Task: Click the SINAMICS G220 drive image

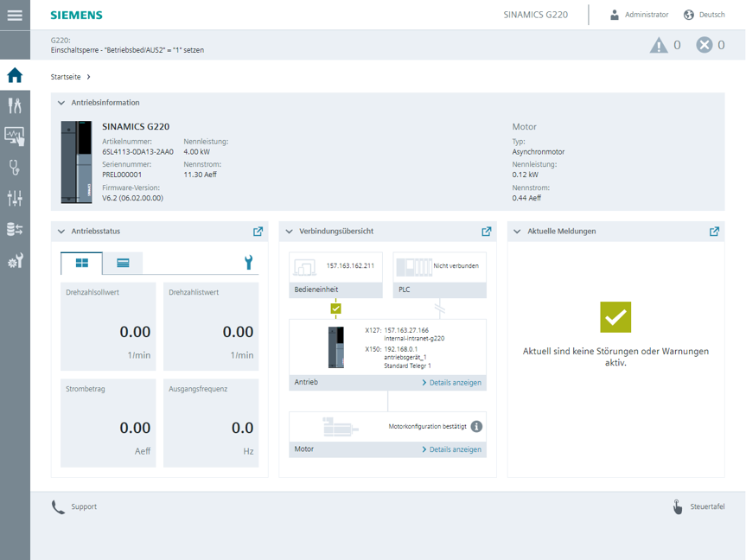Action: click(77, 162)
